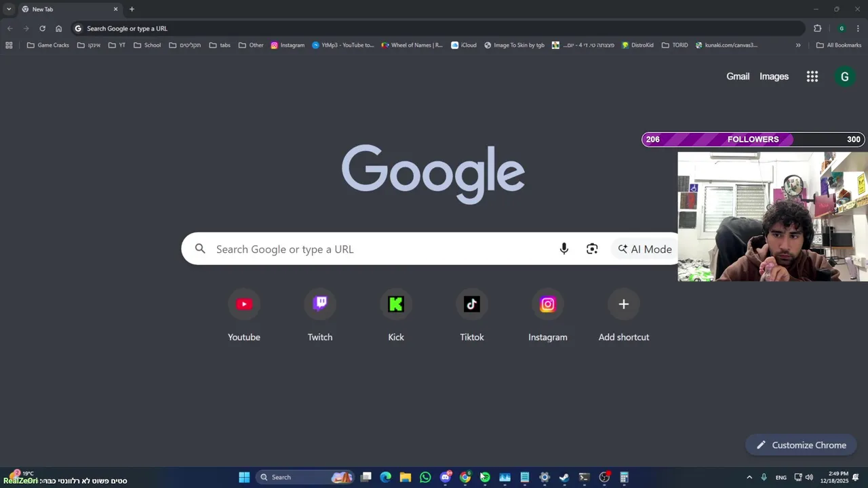Open the tabs bookmark folder

point(220,45)
